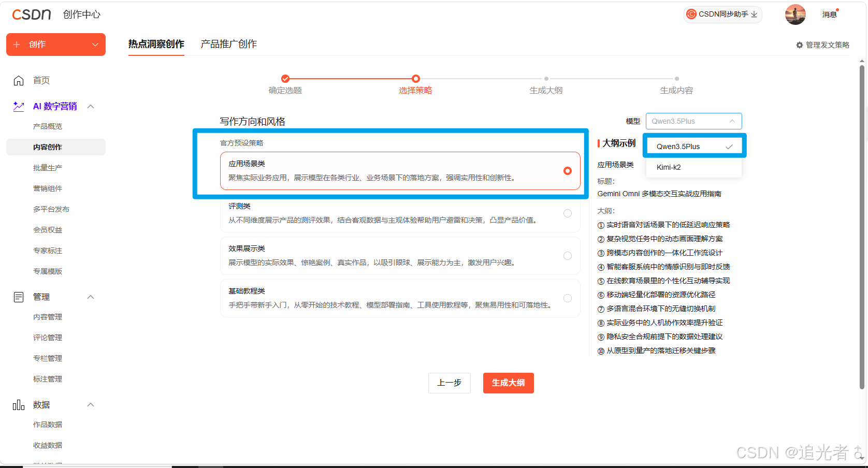The height and width of the screenshot is (468, 868).
Task: Click the AI 数字营销 chart icon
Action: [x=19, y=106]
